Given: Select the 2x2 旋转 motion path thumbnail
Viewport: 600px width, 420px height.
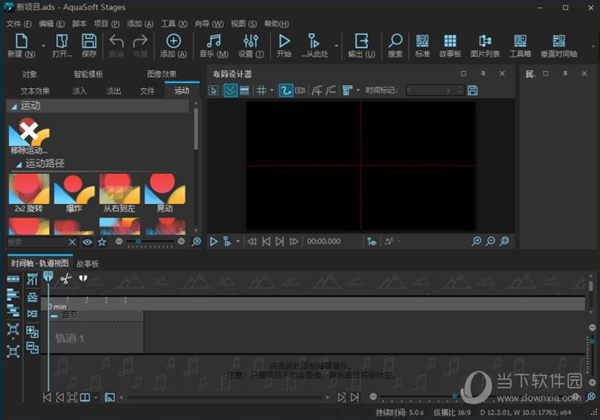Looking at the screenshot, I should click(29, 193).
